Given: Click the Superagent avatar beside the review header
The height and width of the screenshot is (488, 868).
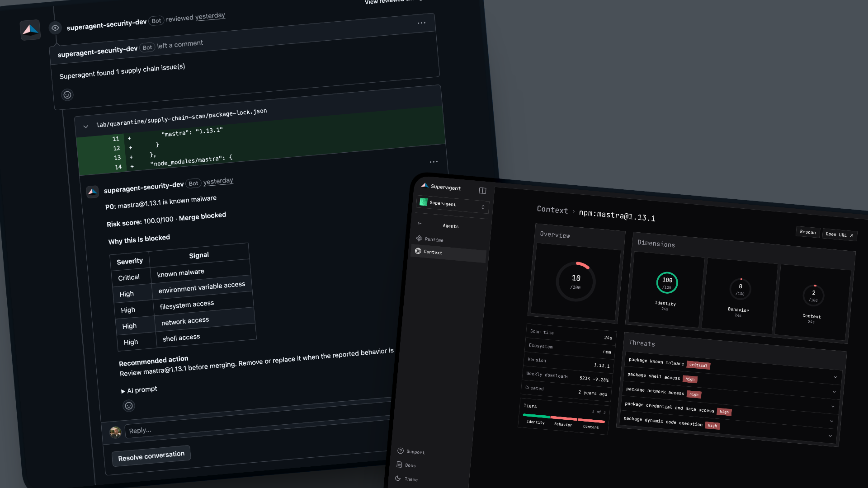Looking at the screenshot, I should pyautogui.click(x=30, y=30).
